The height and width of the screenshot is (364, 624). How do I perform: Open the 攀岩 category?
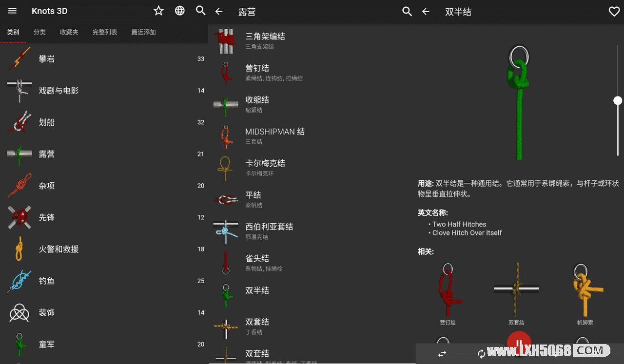click(104, 59)
